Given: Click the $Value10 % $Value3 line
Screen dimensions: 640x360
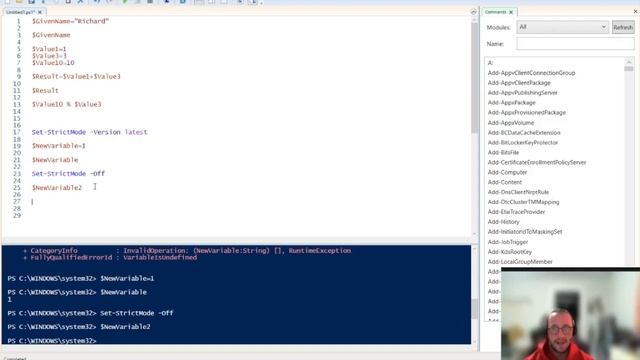Looking at the screenshot, I should pos(67,104).
